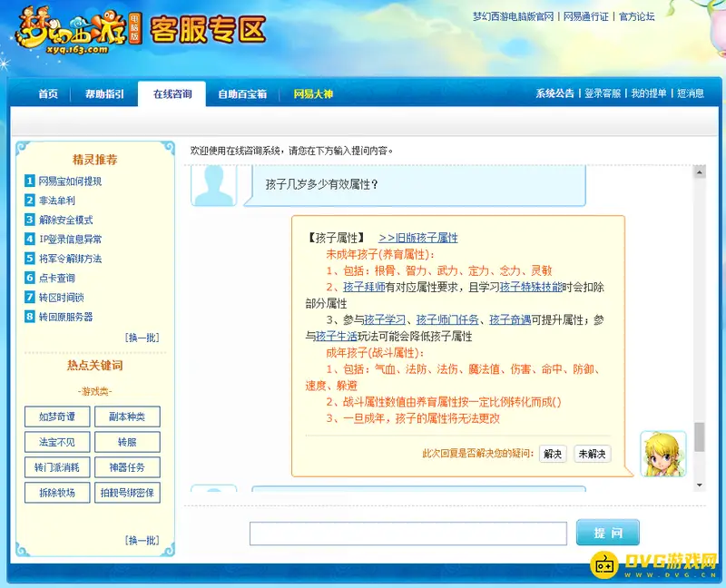Open 网易通行证 link
This screenshot has width=726, height=588.
pyautogui.click(x=585, y=16)
